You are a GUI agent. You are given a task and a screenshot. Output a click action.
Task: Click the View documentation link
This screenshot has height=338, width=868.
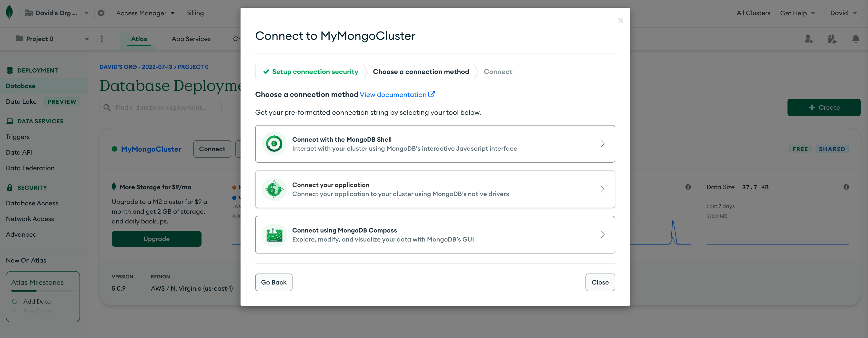(393, 95)
